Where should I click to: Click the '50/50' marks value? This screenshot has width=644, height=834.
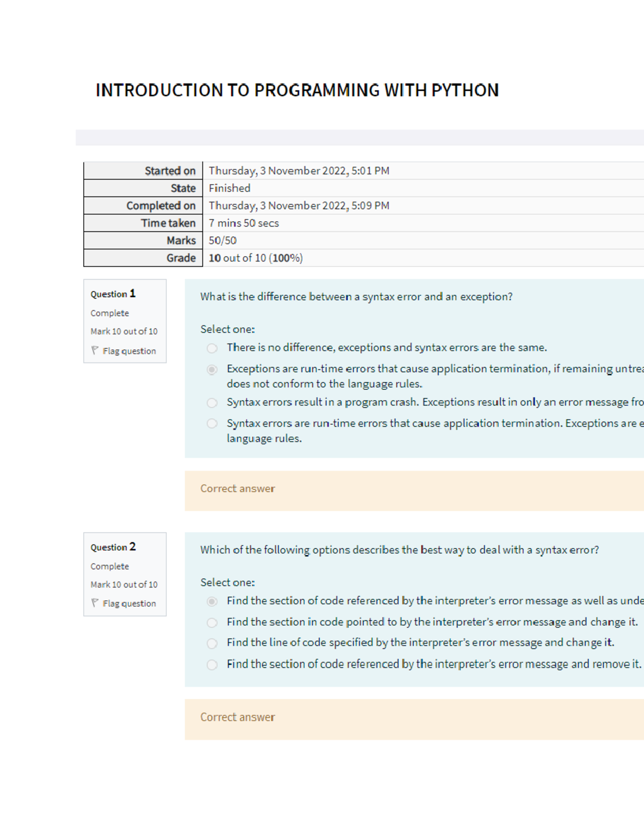point(223,241)
